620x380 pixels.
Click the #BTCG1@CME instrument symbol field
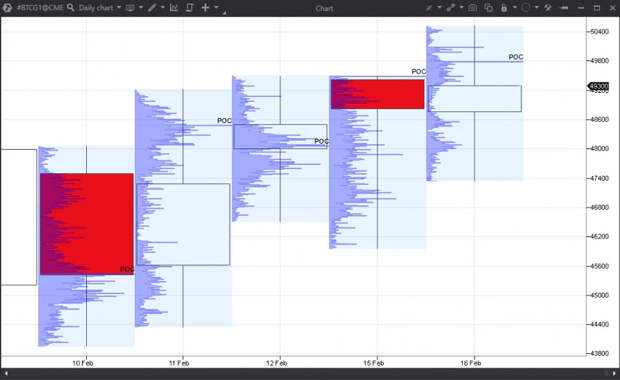pos(40,8)
